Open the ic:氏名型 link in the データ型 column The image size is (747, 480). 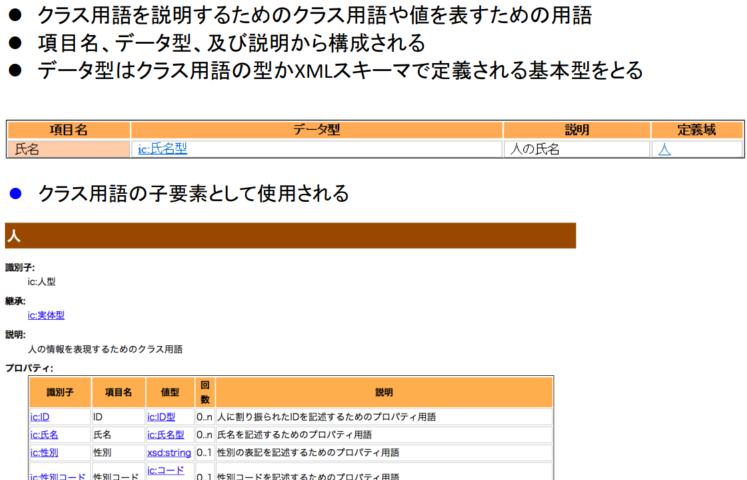(x=162, y=149)
